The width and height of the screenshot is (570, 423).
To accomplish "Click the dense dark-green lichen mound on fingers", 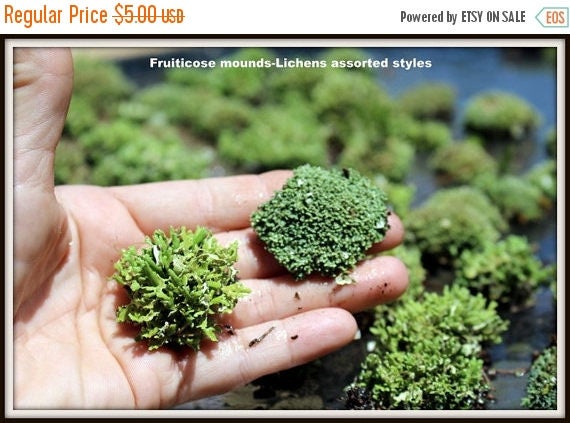I will click(321, 222).
